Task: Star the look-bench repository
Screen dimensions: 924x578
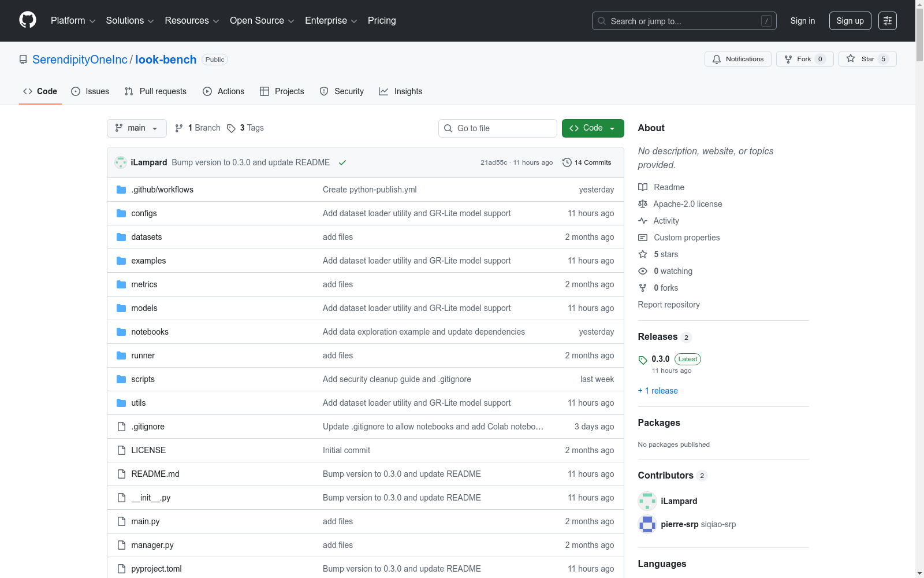Action: tap(867, 59)
